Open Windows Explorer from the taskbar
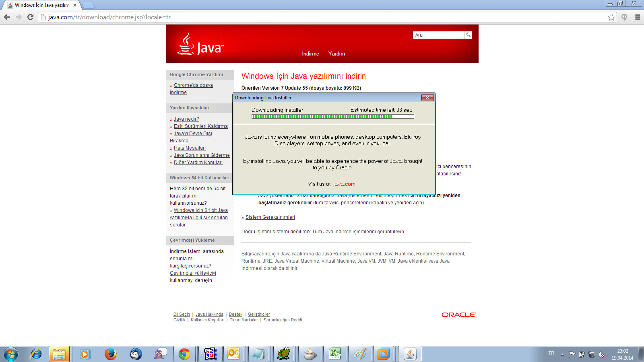The height and width of the screenshot is (362, 644). click(59, 354)
